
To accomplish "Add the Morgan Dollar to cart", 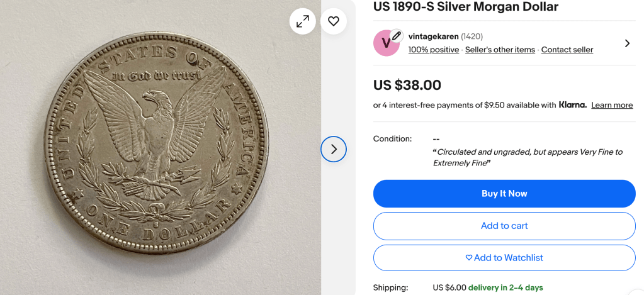I will [x=504, y=226].
